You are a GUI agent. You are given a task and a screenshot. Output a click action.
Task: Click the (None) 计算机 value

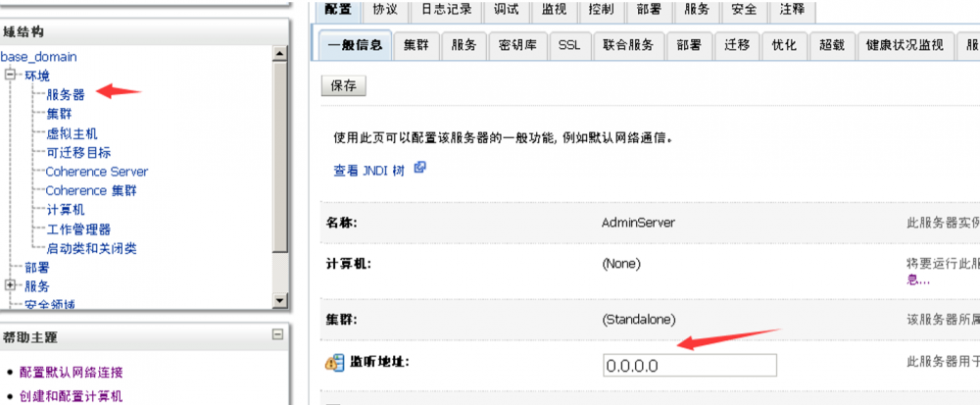[x=621, y=264]
